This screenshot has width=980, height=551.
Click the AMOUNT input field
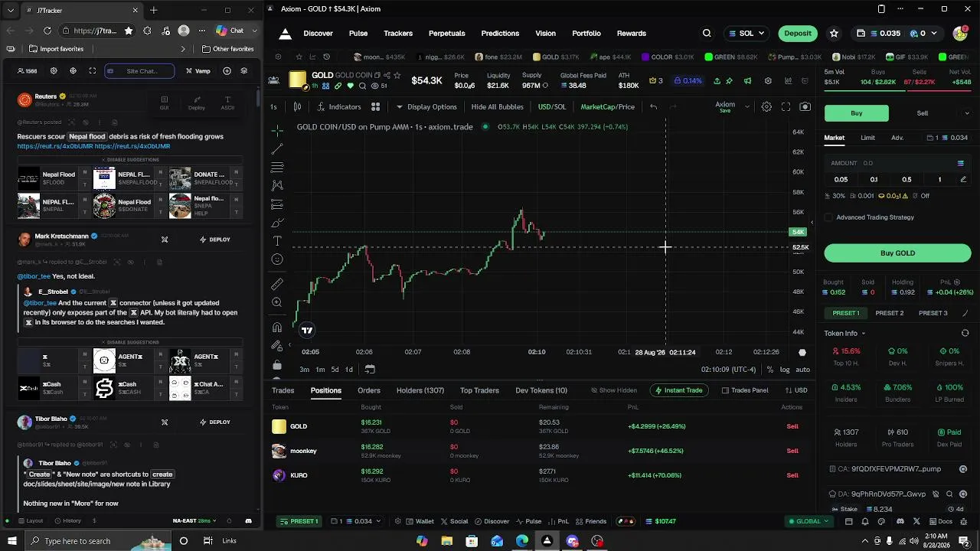tap(897, 163)
